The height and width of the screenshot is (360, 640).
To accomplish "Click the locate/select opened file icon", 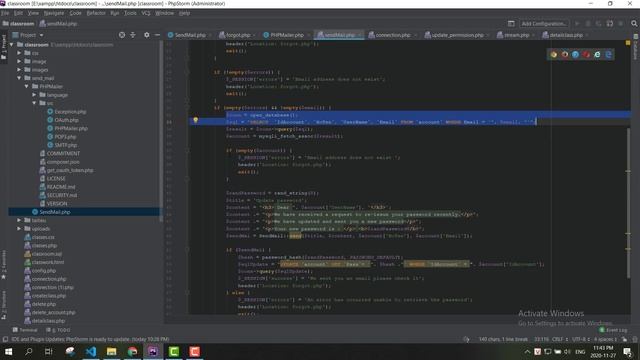I will pyautogui.click(x=122, y=35).
